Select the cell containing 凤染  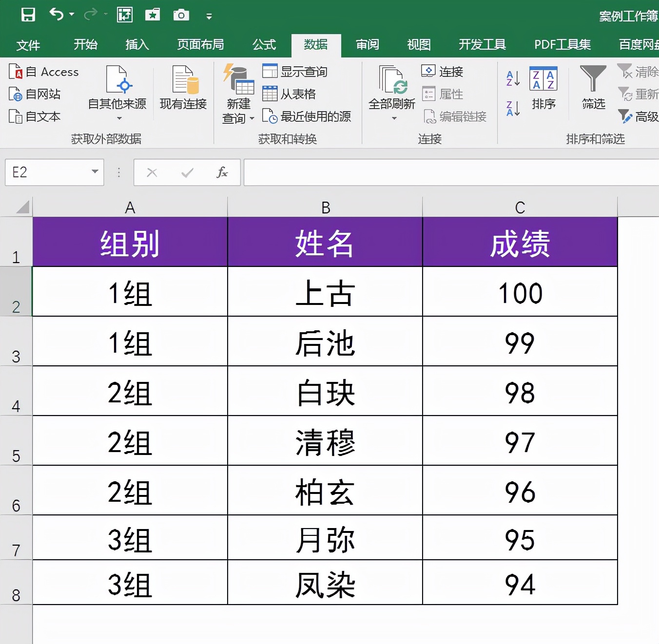click(x=325, y=583)
